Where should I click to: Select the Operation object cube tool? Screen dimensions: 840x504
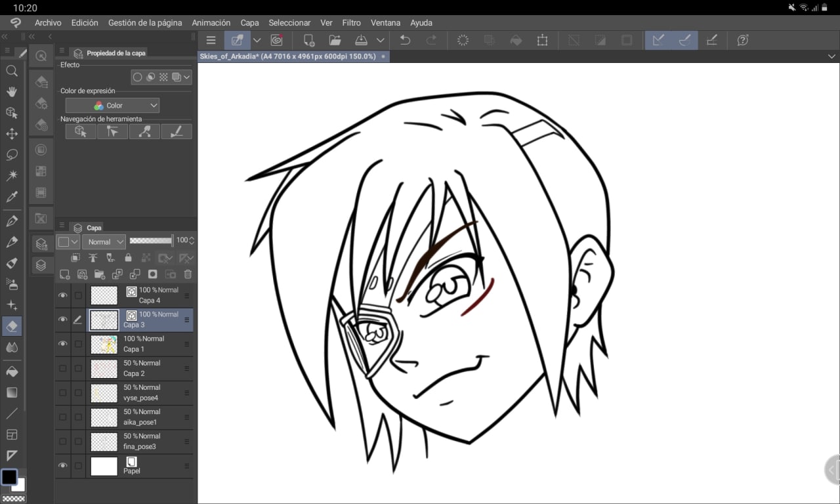[12, 113]
